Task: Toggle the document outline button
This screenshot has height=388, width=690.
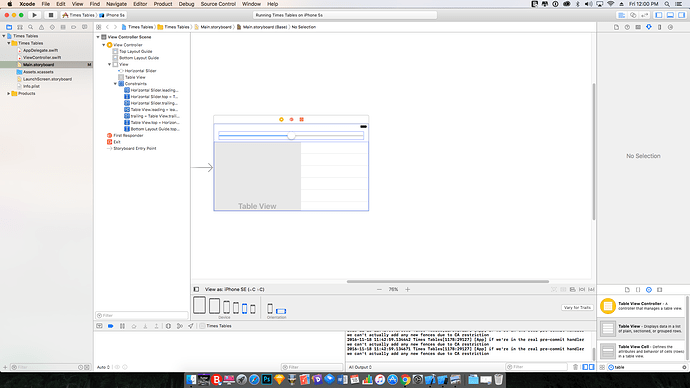Action: (x=196, y=289)
